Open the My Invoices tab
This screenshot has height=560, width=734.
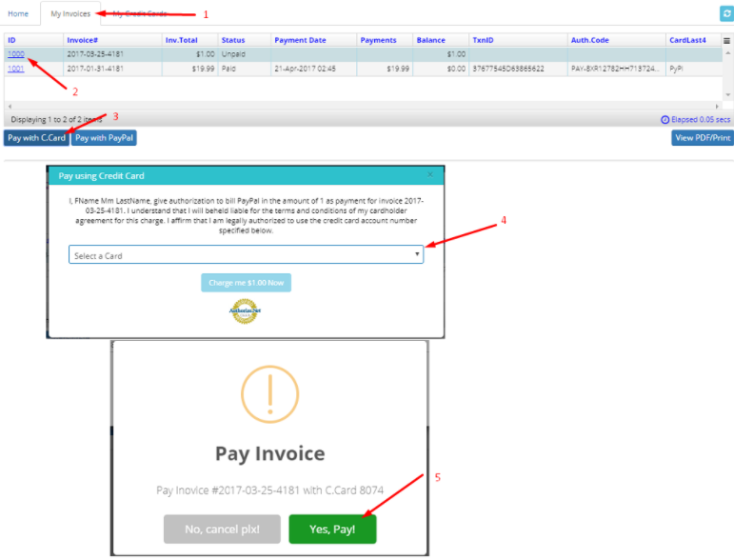[69, 14]
